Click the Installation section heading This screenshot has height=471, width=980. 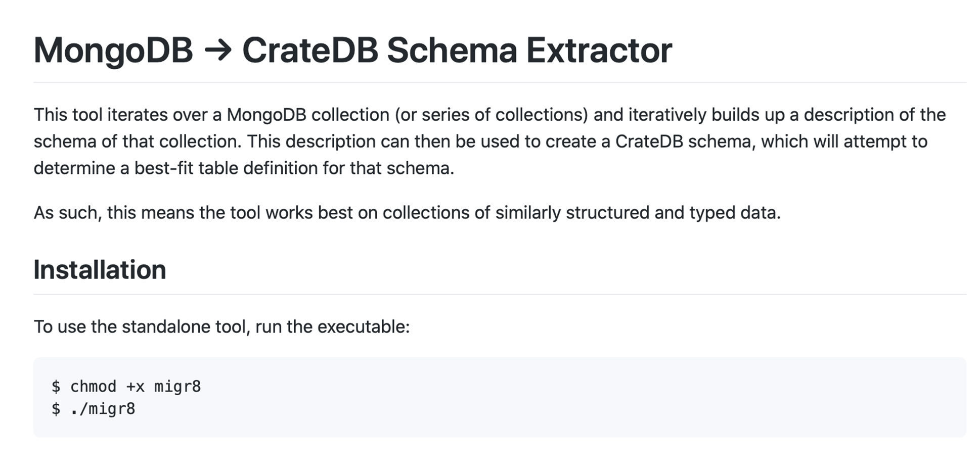(x=100, y=269)
